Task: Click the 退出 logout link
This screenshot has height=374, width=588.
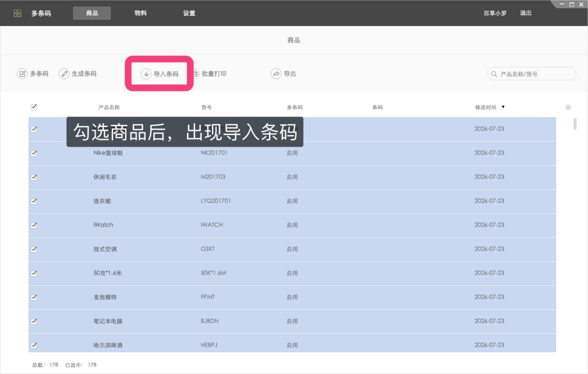Action: [526, 13]
